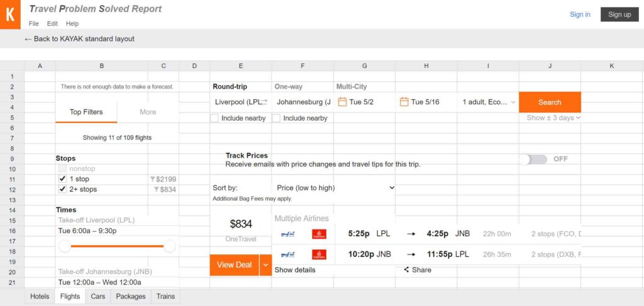Click the Tue 5/16 return date field
The image size is (644, 306).
(x=425, y=102)
